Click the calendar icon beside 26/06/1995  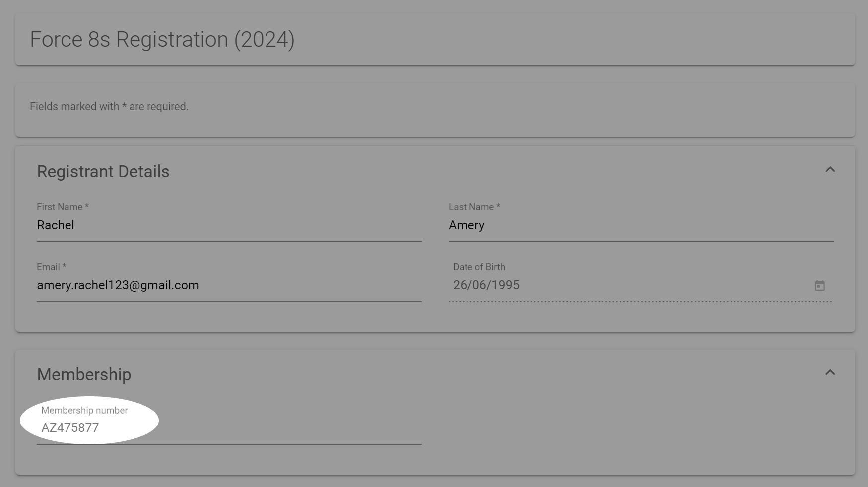point(819,285)
